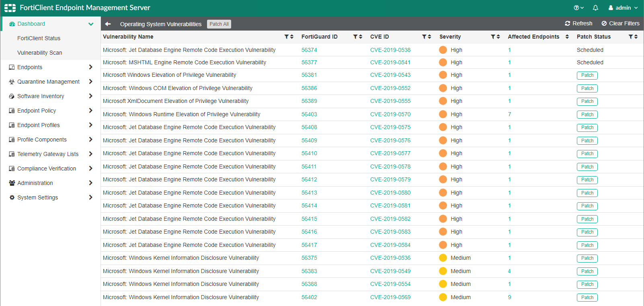Click the filter icon on FortiGuard ID column
This screenshot has height=306, width=644.
click(355, 37)
